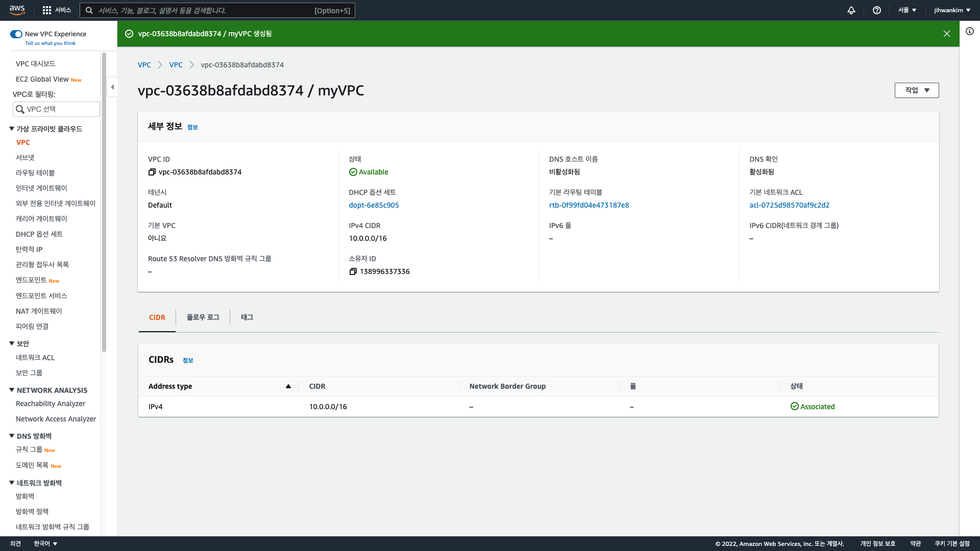980x551 pixels.
Task: Open the 작업 actions dropdown
Action: click(x=916, y=90)
